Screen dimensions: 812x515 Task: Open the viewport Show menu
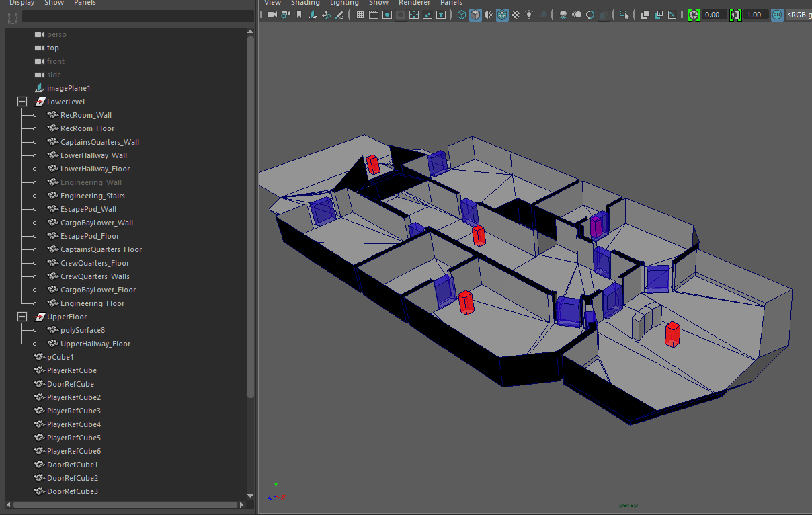(378, 3)
